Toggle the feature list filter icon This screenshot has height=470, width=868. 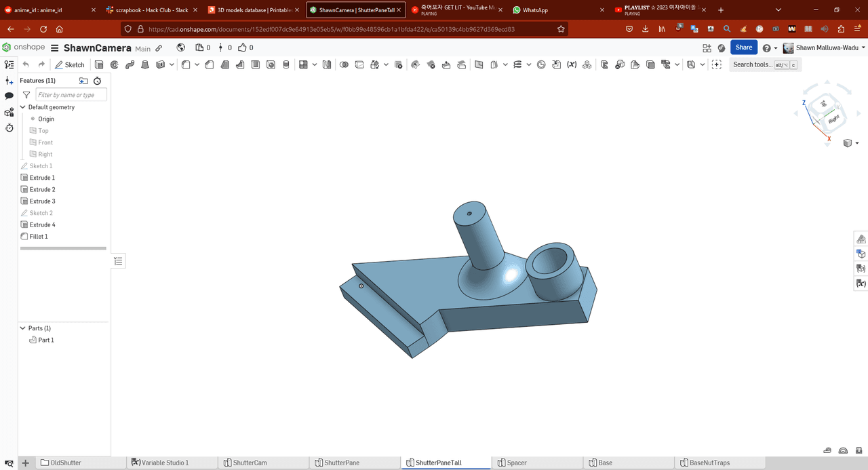[26, 96]
